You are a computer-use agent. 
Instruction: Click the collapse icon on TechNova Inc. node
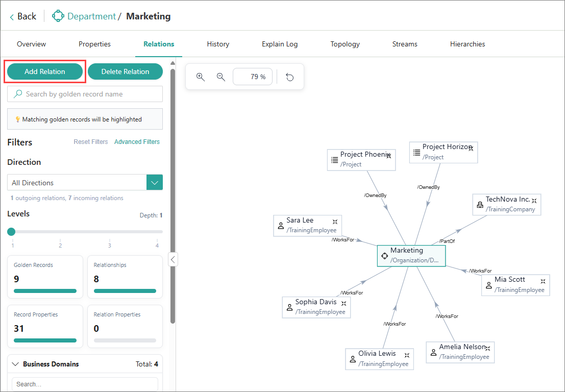click(x=534, y=201)
